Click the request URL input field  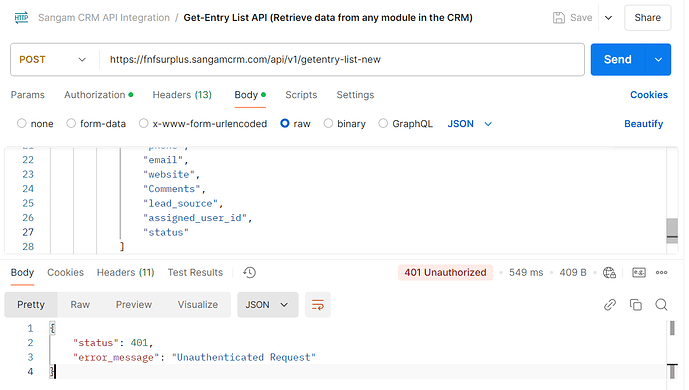pos(342,59)
